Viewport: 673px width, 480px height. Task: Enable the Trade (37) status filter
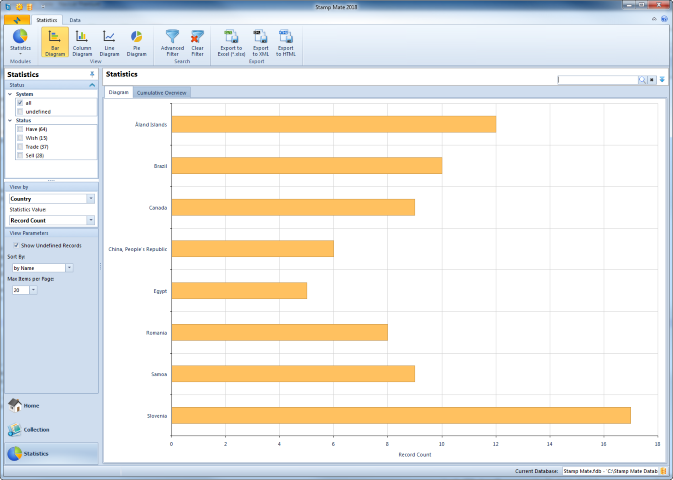[x=20, y=147]
